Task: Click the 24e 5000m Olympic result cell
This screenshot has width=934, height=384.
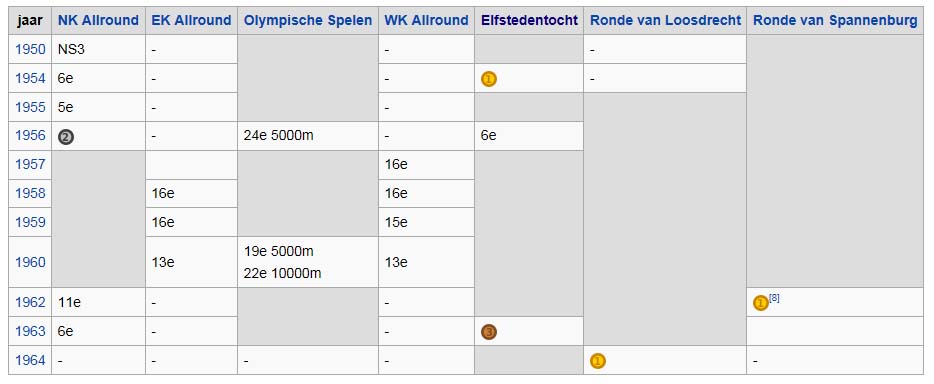Action: [308, 136]
